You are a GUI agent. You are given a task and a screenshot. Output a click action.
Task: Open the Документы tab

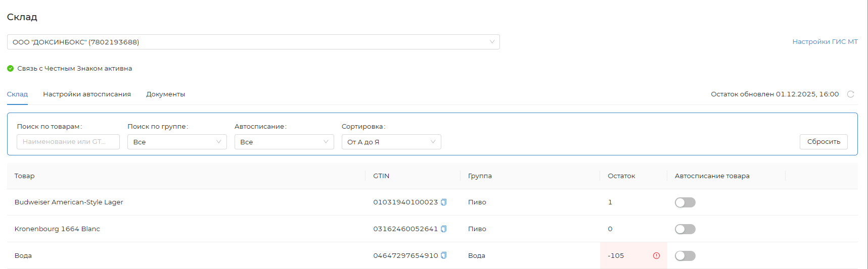[165, 94]
